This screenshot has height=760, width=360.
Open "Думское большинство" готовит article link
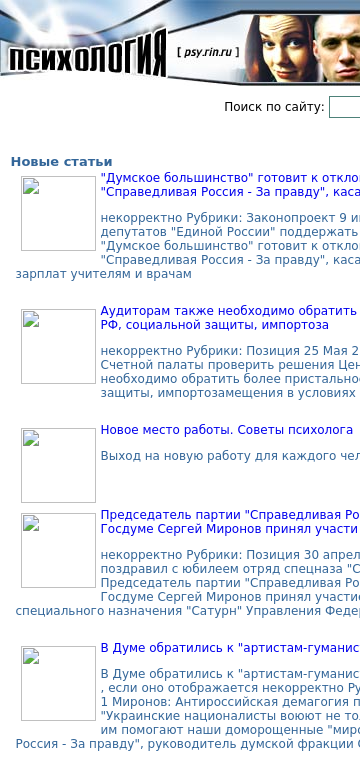[x=230, y=184]
